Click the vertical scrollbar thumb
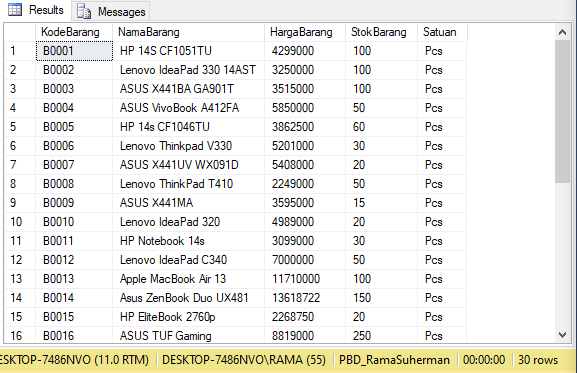Image resolution: width=577 pixels, height=373 pixels. click(562, 111)
